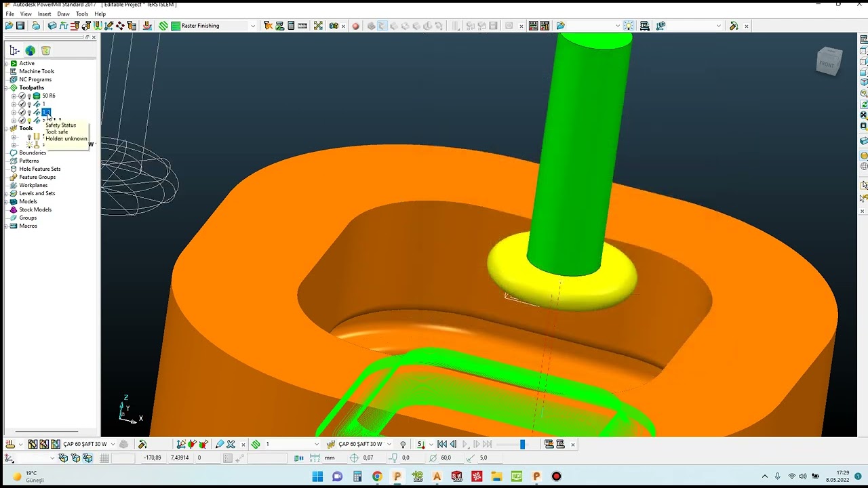Select the Macros tree item
Image resolution: width=868 pixels, height=488 pixels.
[x=28, y=226]
